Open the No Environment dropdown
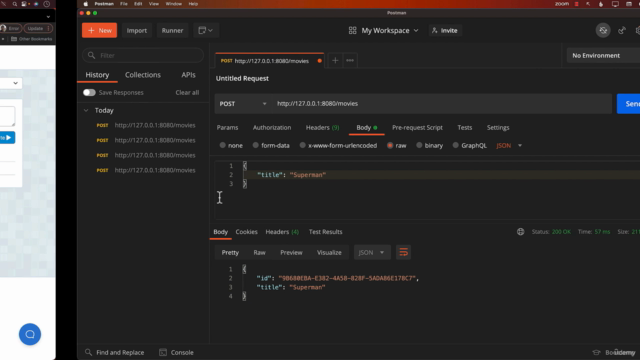 click(x=603, y=56)
